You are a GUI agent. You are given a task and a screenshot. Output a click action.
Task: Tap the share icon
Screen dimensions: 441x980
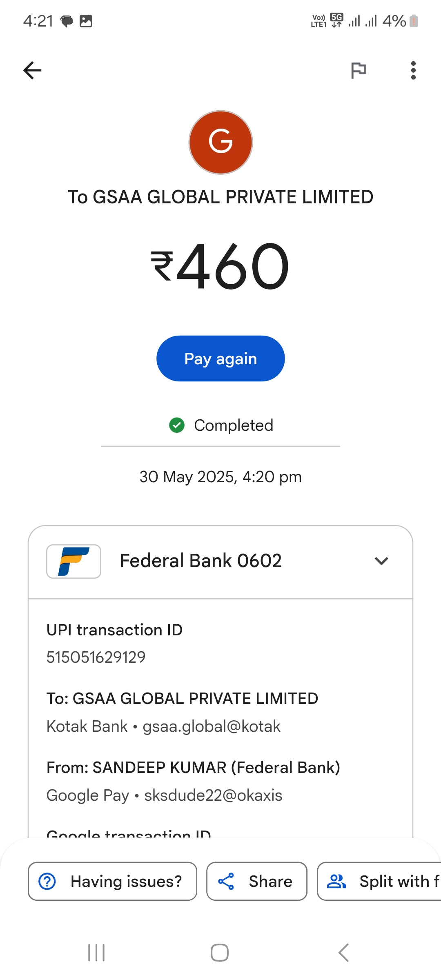pos(226,881)
